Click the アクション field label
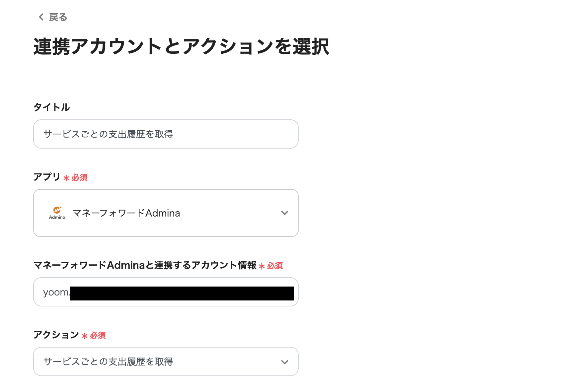This screenshot has width=588, height=392. pyautogui.click(x=56, y=335)
